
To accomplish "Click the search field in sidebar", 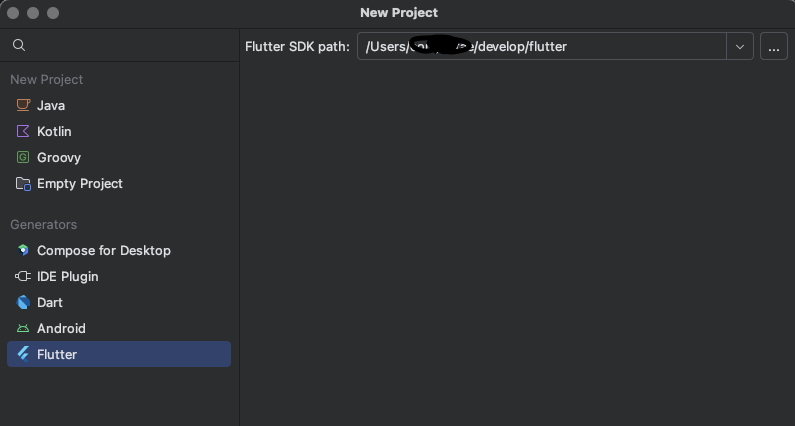I will pyautogui.click(x=120, y=45).
